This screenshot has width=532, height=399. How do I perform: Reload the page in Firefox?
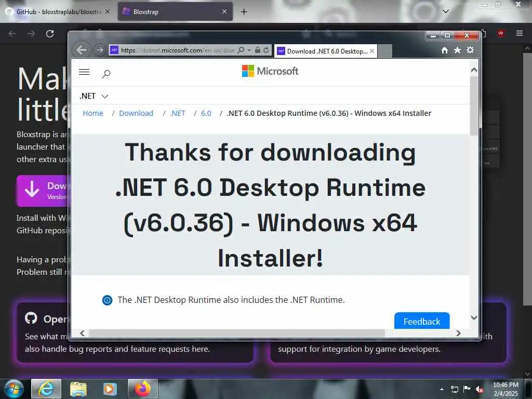(50, 34)
